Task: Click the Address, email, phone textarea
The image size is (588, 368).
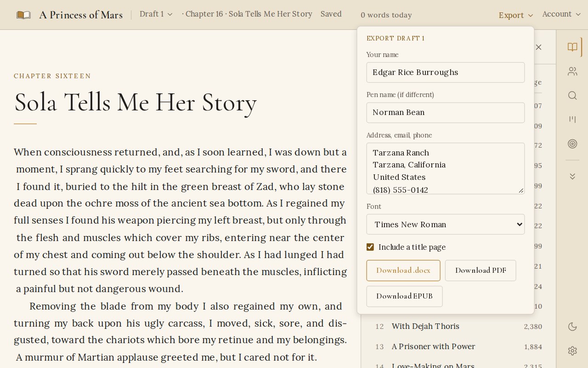Action: (x=446, y=168)
